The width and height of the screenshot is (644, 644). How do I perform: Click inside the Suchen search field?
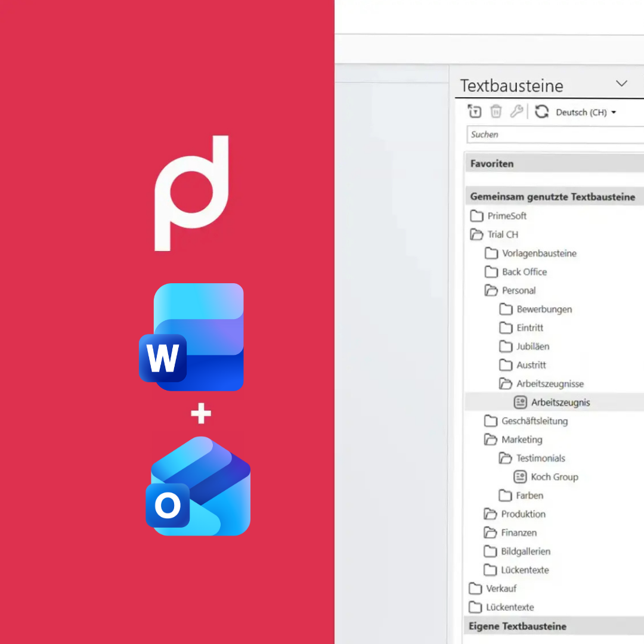point(537,134)
